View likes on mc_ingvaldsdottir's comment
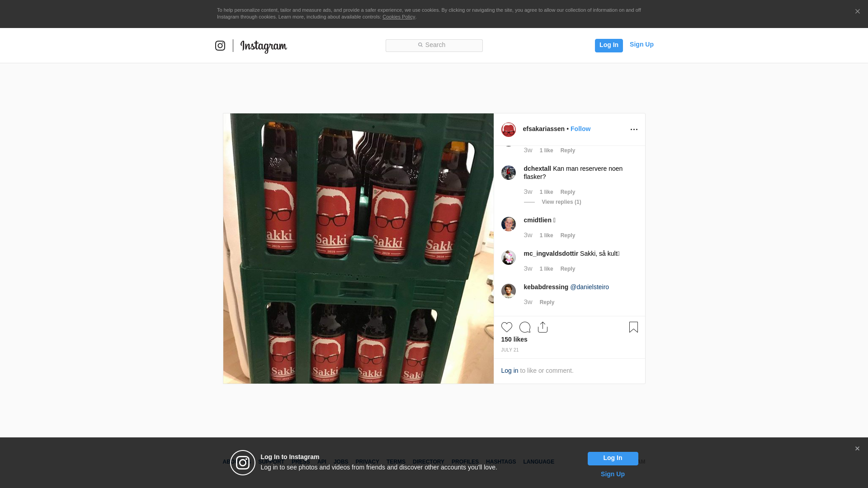This screenshot has width=868, height=488. (546, 269)
